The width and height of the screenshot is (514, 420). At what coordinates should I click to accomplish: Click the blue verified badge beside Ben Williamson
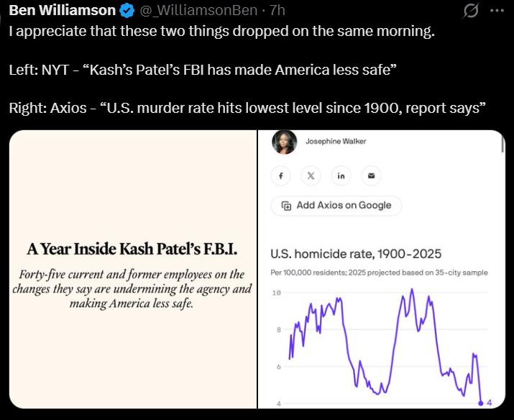click(x=127, y=11)
